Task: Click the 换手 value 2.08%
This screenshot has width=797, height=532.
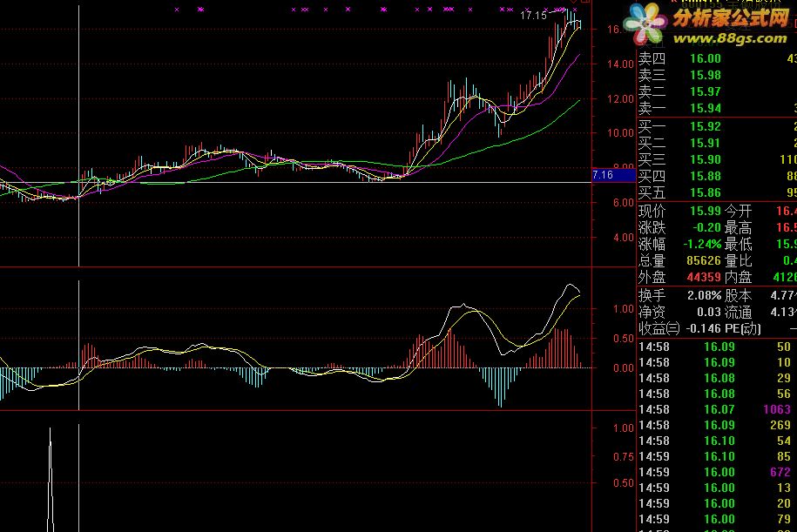Action: point(704,296)
